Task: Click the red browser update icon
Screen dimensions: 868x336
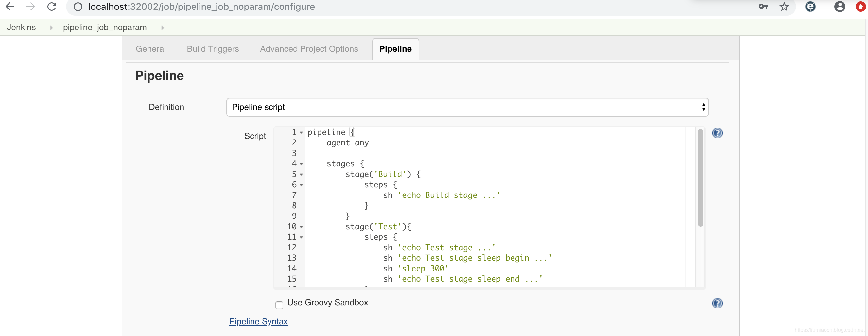Action: 861,7
